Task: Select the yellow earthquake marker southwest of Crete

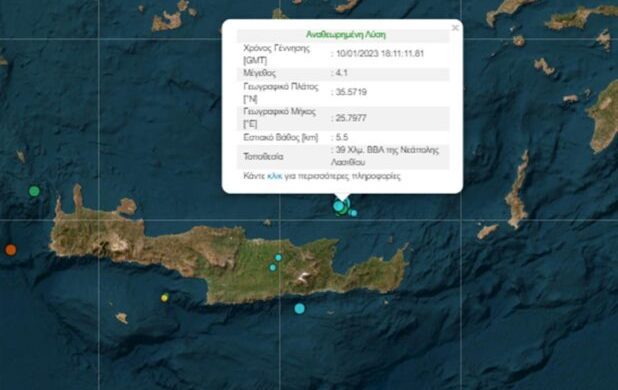Action: [x=164, y=298]
